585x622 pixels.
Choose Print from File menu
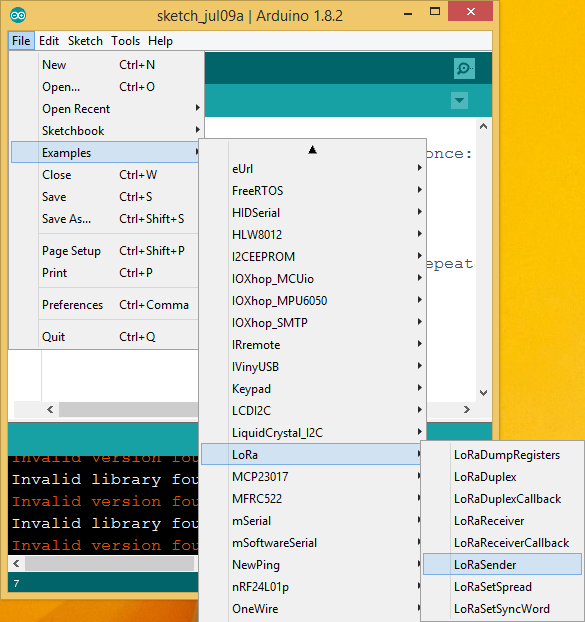click(105, 273)
